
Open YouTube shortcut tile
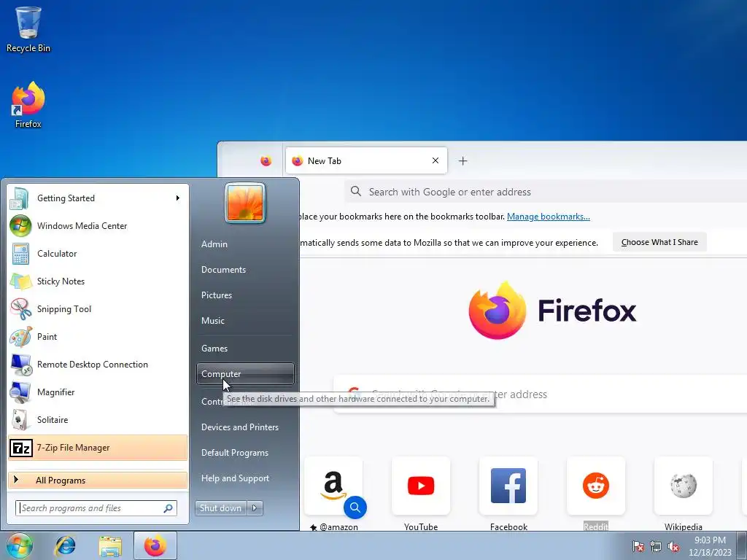(x=421, y=486)
